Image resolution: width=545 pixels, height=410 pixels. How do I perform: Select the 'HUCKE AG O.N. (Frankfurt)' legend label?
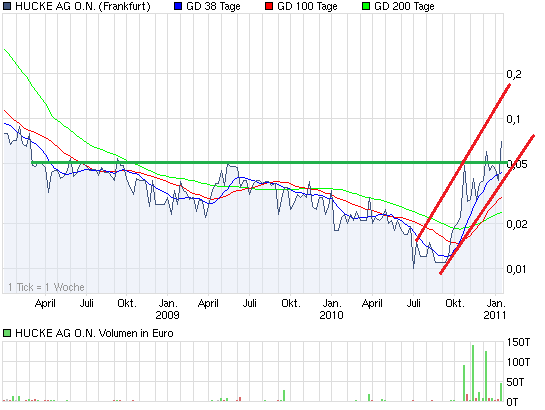83,6
